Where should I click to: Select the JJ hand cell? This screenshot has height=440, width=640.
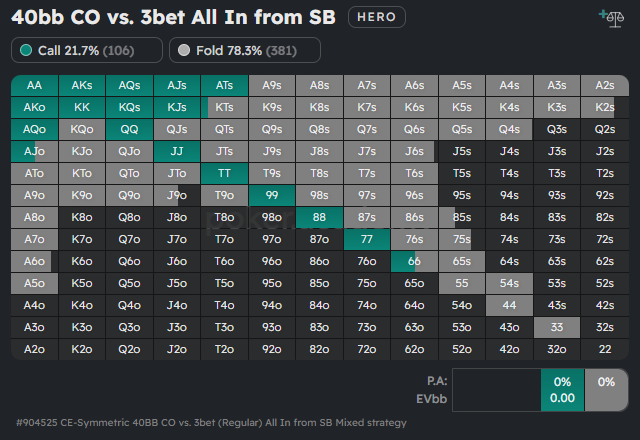coord(177,151)
